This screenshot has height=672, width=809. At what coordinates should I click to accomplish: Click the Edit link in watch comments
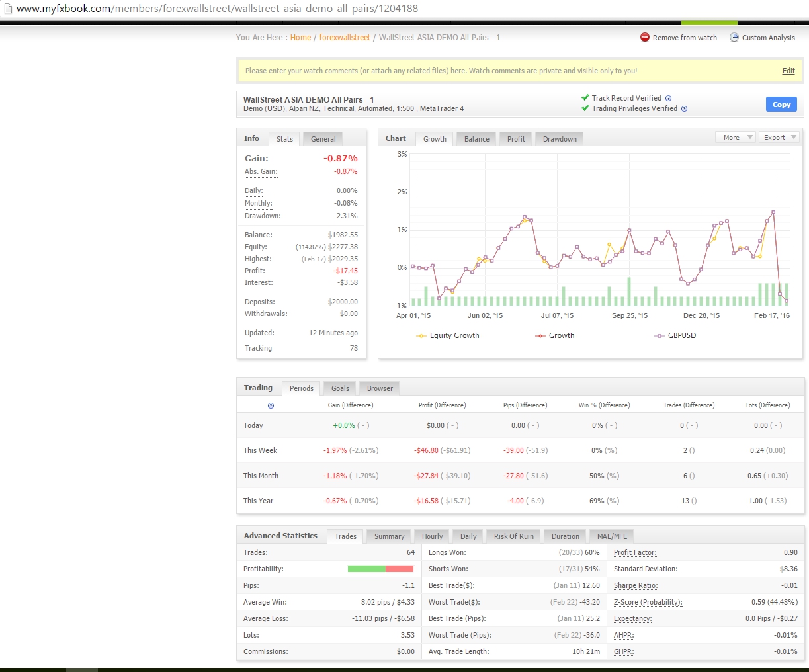(788, 71)
